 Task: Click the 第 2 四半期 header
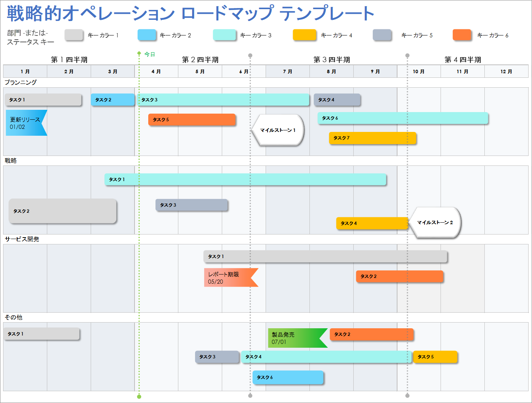click(x=200, y=59)
